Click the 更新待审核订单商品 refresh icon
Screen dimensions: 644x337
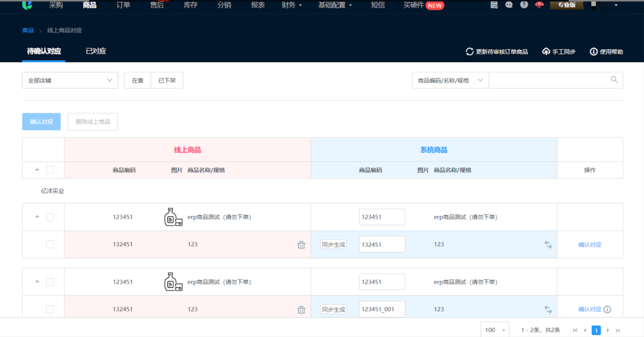point(470,51)
